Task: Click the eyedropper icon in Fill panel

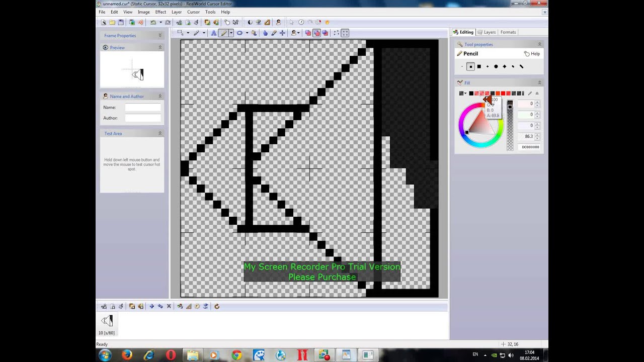Action: tap(530, 93)
